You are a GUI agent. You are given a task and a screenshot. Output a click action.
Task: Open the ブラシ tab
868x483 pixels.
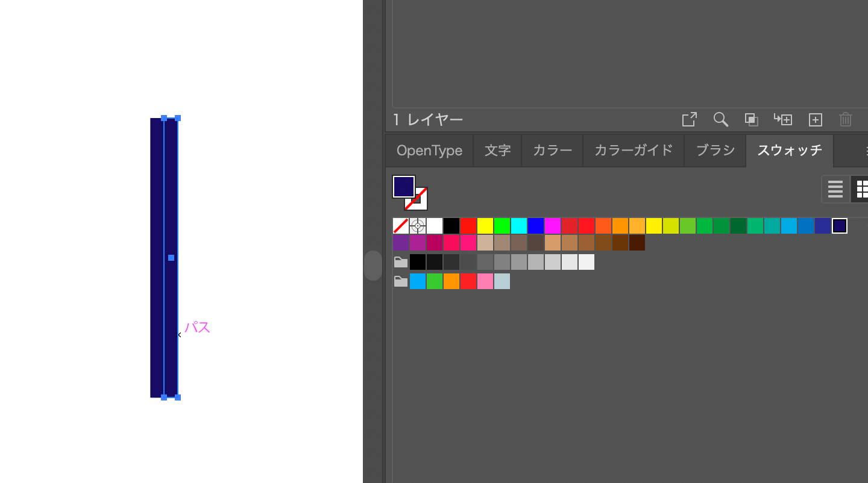(x=715, y=151)
